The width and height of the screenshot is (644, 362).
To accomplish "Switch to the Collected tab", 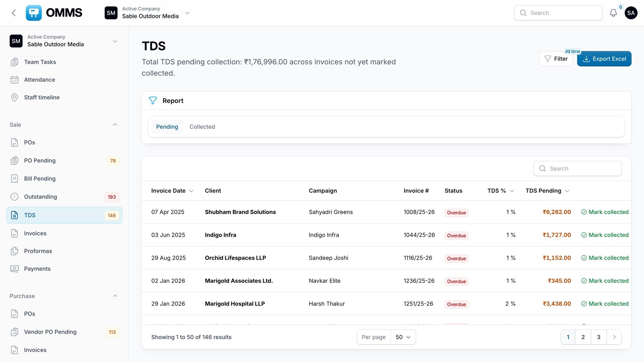I will coord(202,127).
